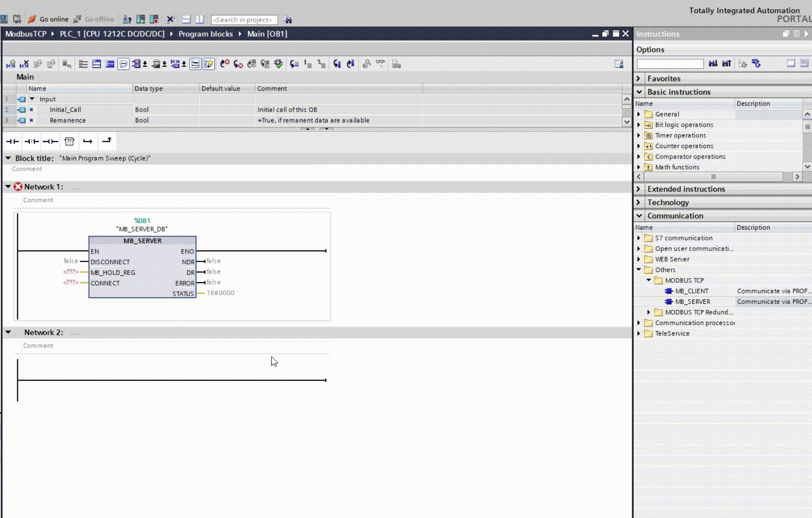Insert a coil from the LAD toolbar
Screen dimensions: 812x518
click(50, 141)
